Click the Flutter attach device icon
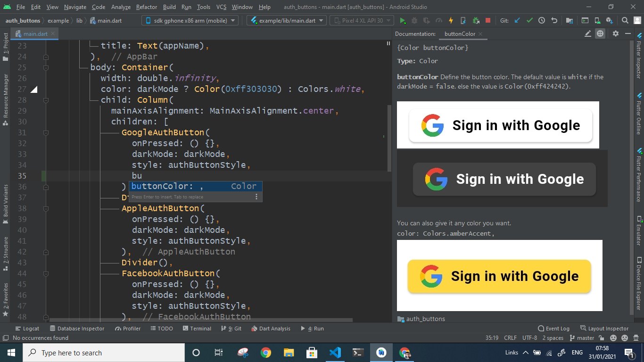Viewport: 644px width, 362px height. 463,21
